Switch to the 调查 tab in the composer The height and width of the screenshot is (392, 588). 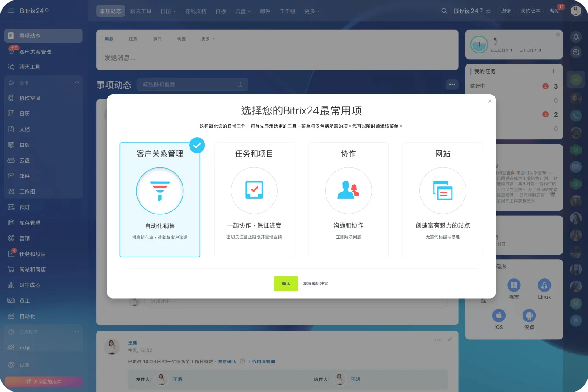(x=181, y=39)
